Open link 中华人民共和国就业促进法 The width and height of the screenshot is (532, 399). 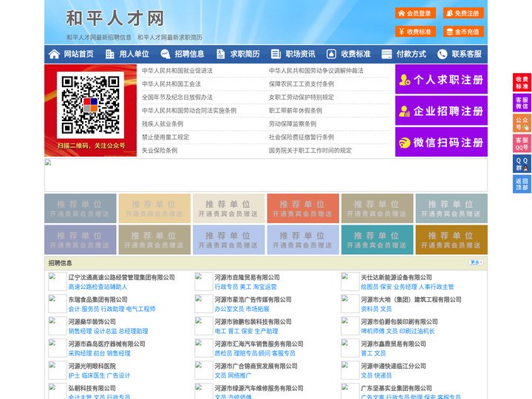click(x=177, y=71)
